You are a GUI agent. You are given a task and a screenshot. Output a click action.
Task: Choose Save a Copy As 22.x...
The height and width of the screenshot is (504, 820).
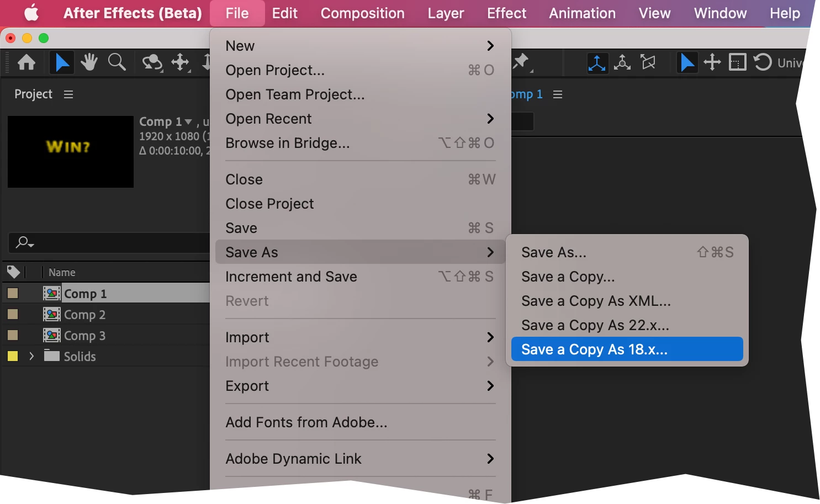click(627, 325)
